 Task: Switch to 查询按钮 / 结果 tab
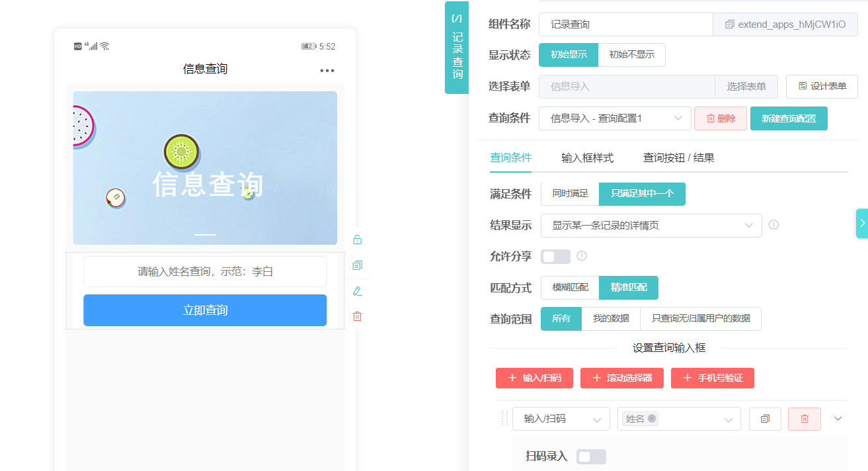pyautogui.click(x=678, y=158)
